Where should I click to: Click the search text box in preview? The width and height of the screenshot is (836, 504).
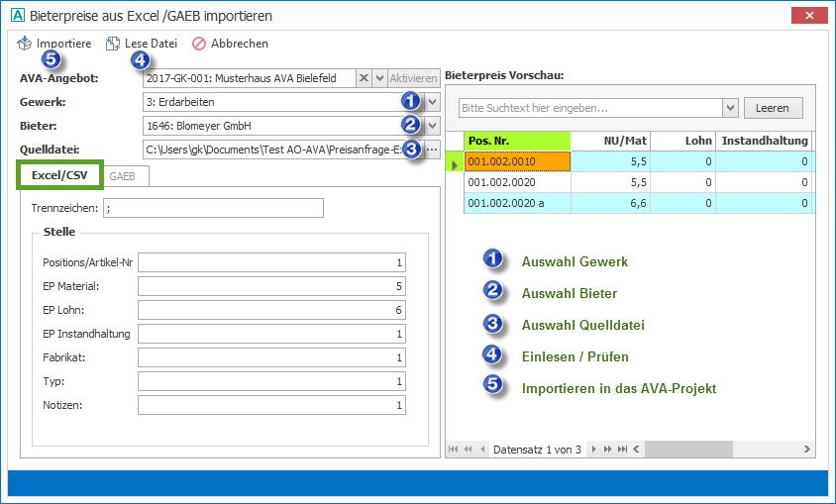(x=590, y=108)
